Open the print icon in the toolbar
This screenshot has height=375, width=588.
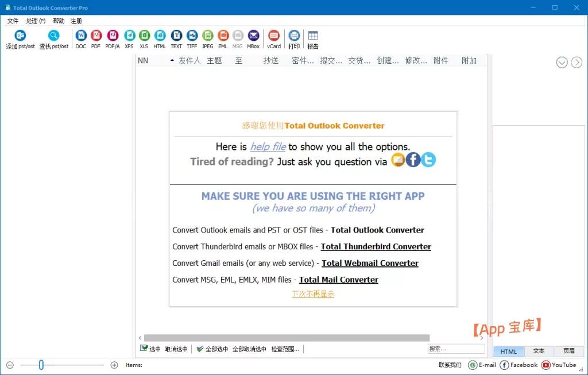point(294,36)
